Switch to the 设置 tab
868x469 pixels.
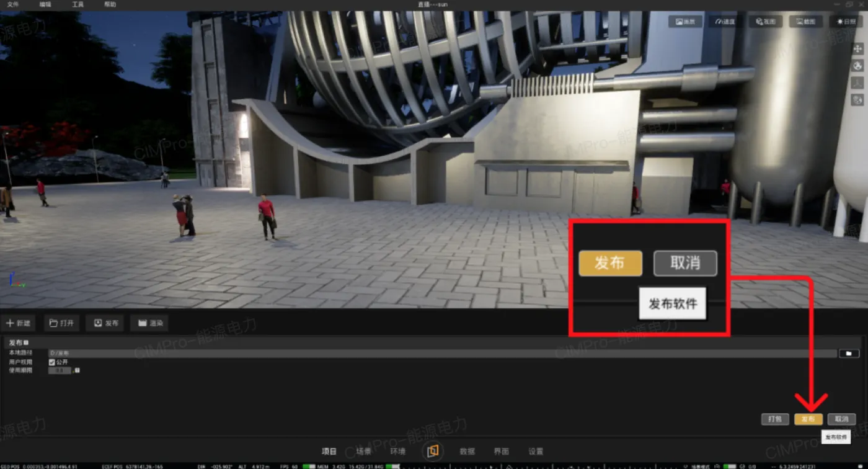pyautogui.click(x=536, y=452)
